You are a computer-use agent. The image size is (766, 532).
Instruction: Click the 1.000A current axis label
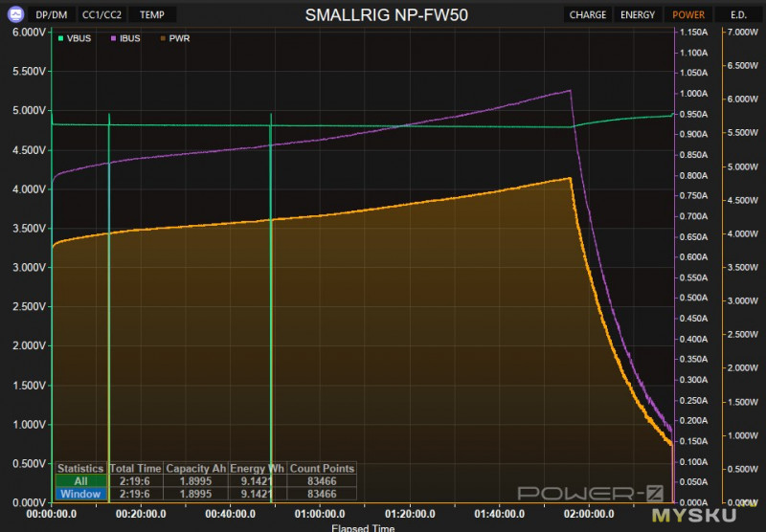click(693, 93)
